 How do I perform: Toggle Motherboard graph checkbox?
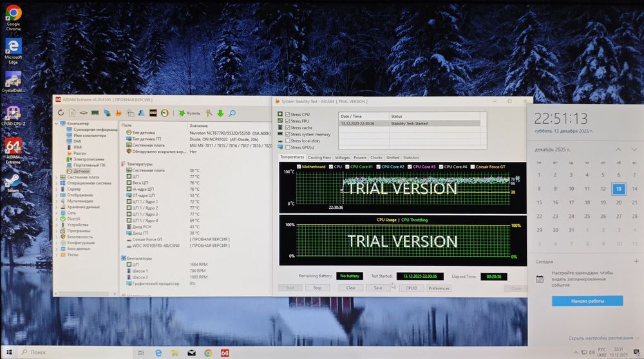299,166
